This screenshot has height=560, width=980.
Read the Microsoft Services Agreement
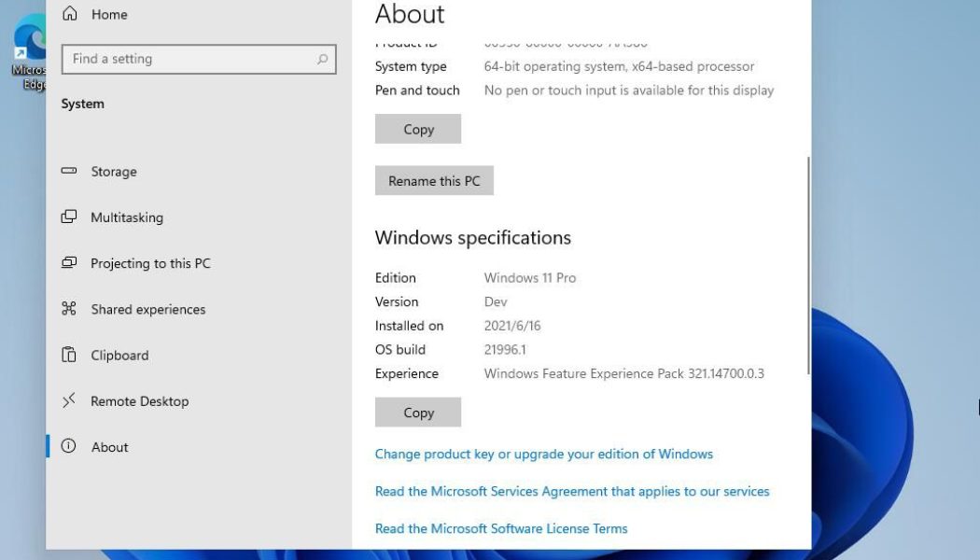coord(572,491)
